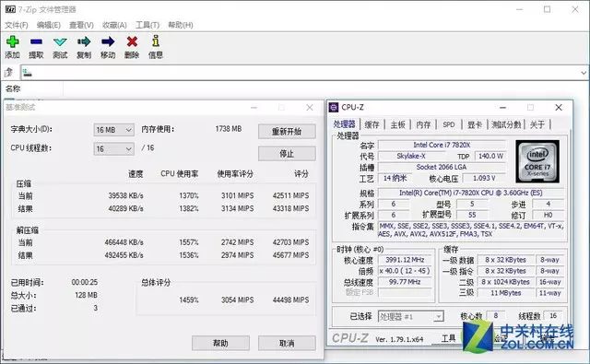The height and width of the screenshot is (364, 590).
Task: Click the 帮助 button in benchmark dialog
Action: pyautogui.click(x=220, y=343)
